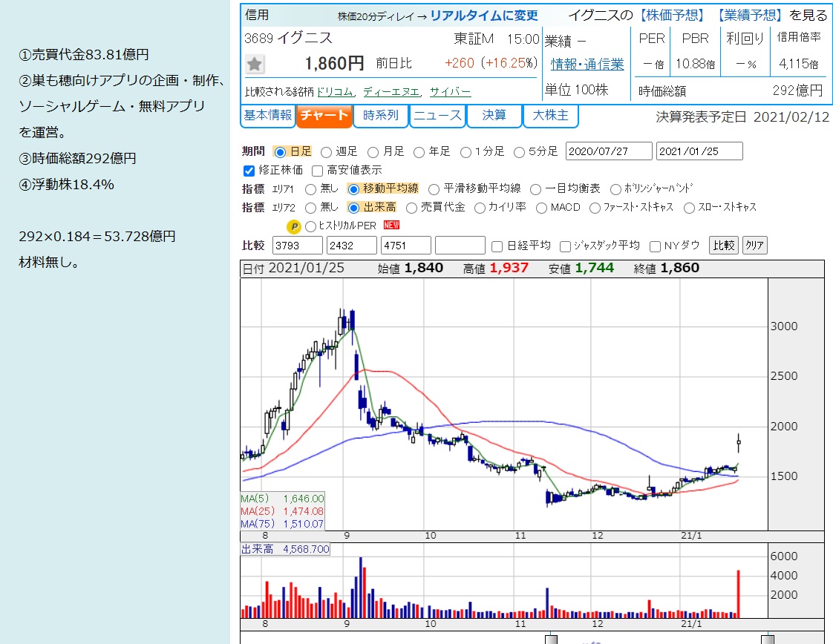Open the 大株主 tab

tap(550, 116)
